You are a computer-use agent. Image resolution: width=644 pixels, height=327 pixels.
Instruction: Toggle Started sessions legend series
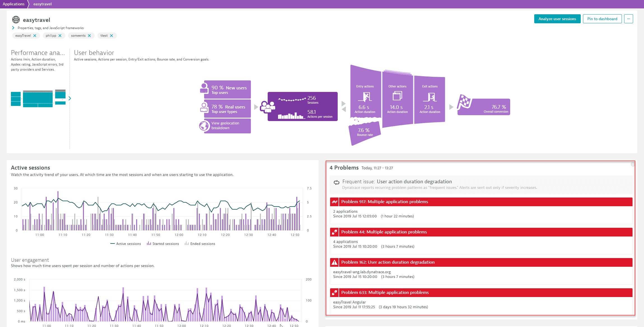point(163,244)
